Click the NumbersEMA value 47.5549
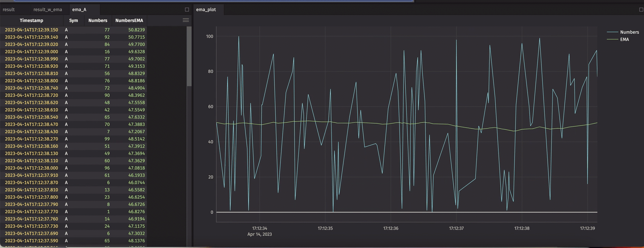The image size is (644, 248). (x=137, y=110)
